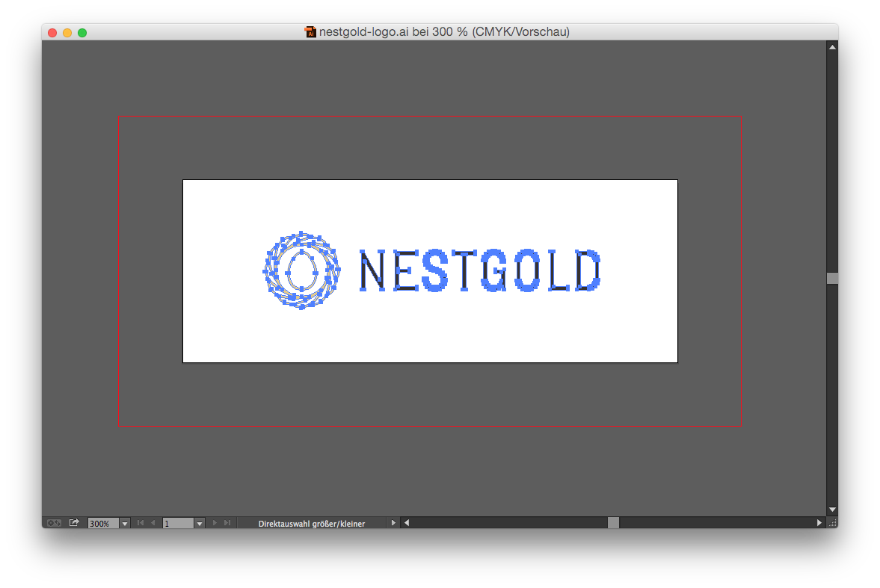Click the GPU/sync status icon in status bar
The width and height of the screenshot is (880, 588).
tap(54, 523)
